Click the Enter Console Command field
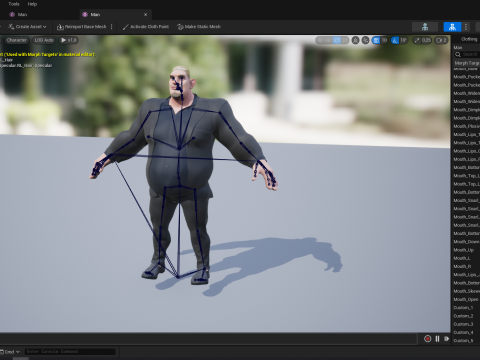Image resolution: width=480 pixels, height=360 pixels. tap(70, 351)
